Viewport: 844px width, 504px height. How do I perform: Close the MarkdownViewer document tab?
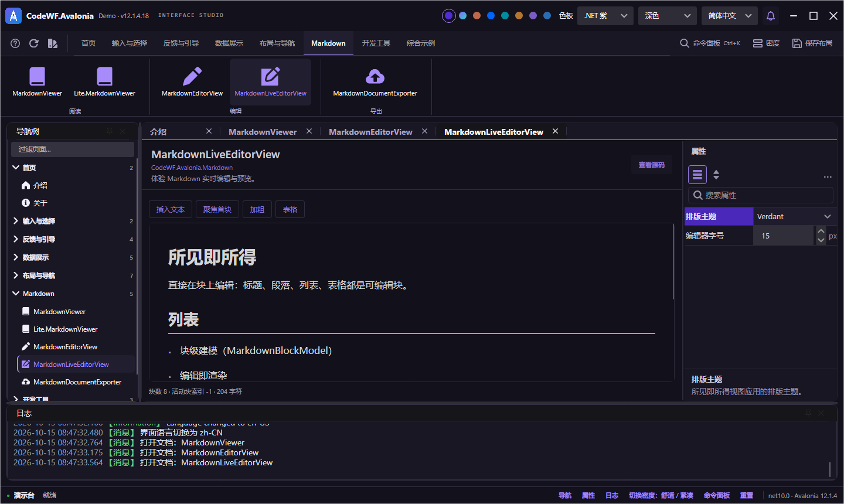309,131
